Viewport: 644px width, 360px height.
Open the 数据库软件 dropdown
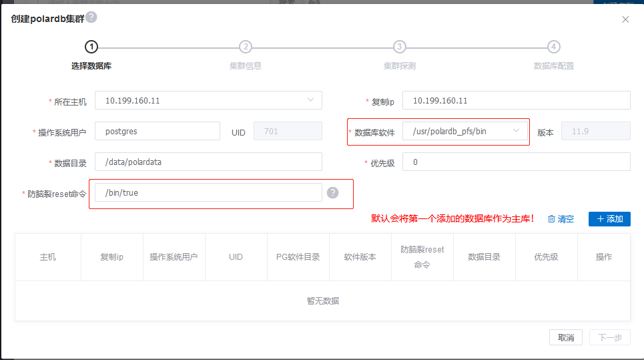[x=465, y=131]
